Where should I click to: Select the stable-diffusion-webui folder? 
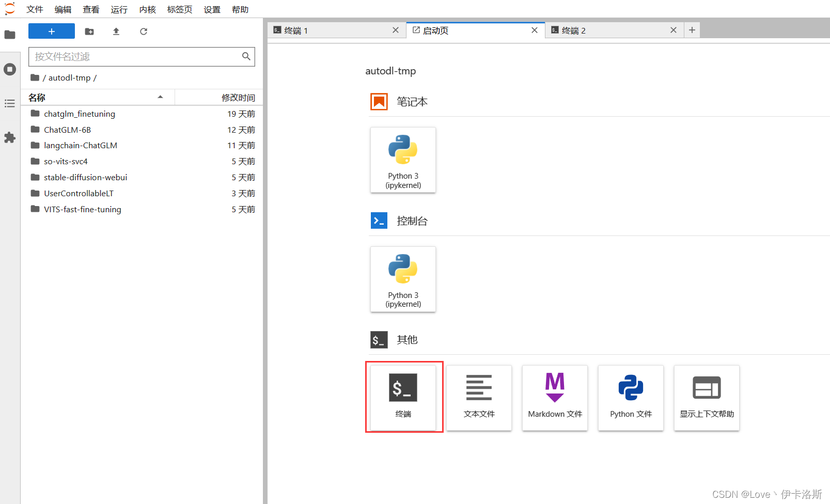[x=142, y=178]
